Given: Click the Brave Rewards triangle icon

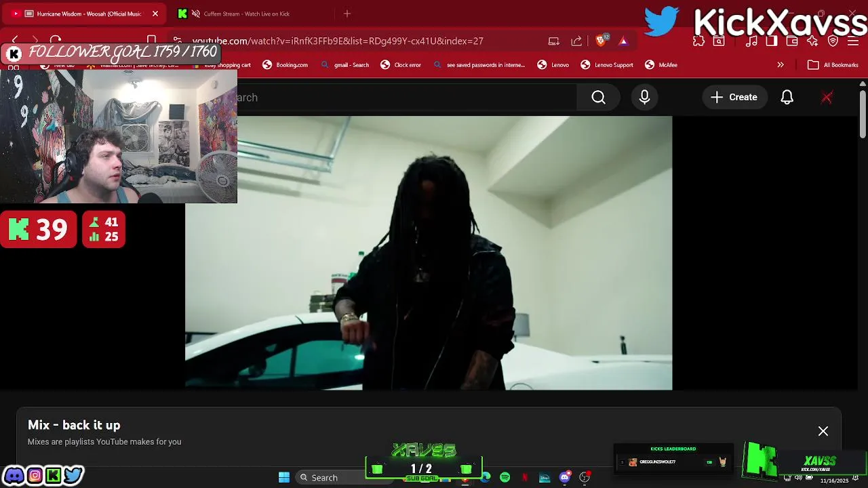Looking at the screenshot, I should click(623, 41).
